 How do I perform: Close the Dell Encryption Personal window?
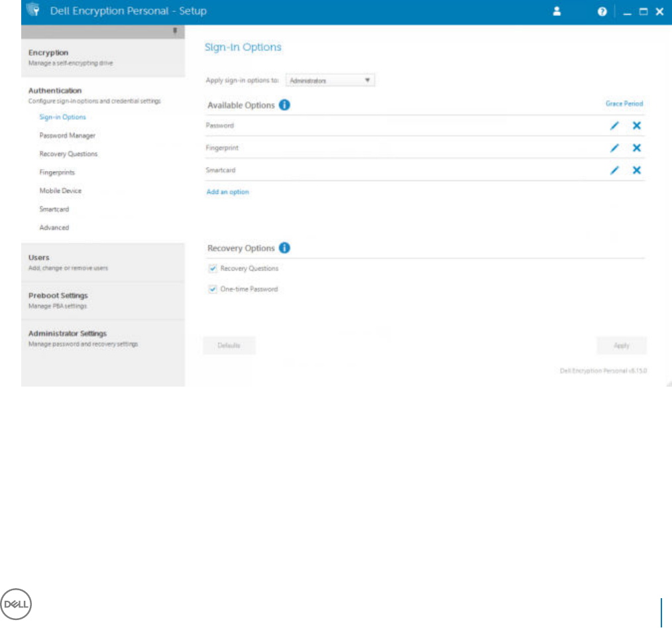[659, 11]
